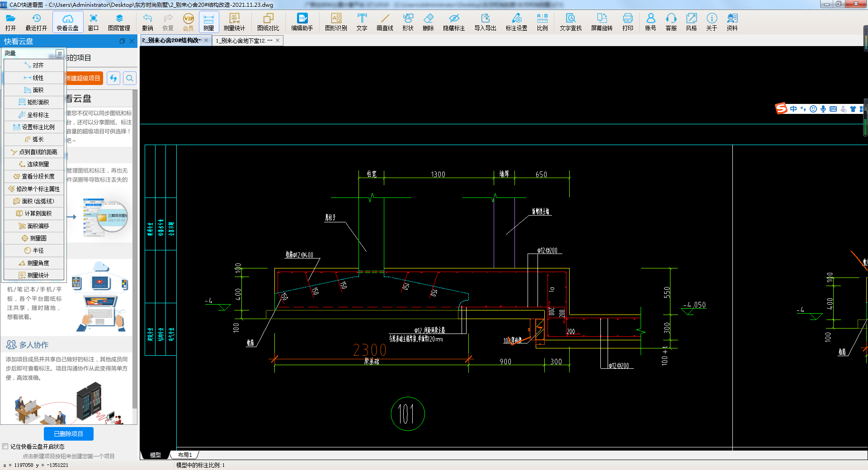Open 图层管理 layer manager
Viewport: 868px width, 470px height.
tap(119, 22)
